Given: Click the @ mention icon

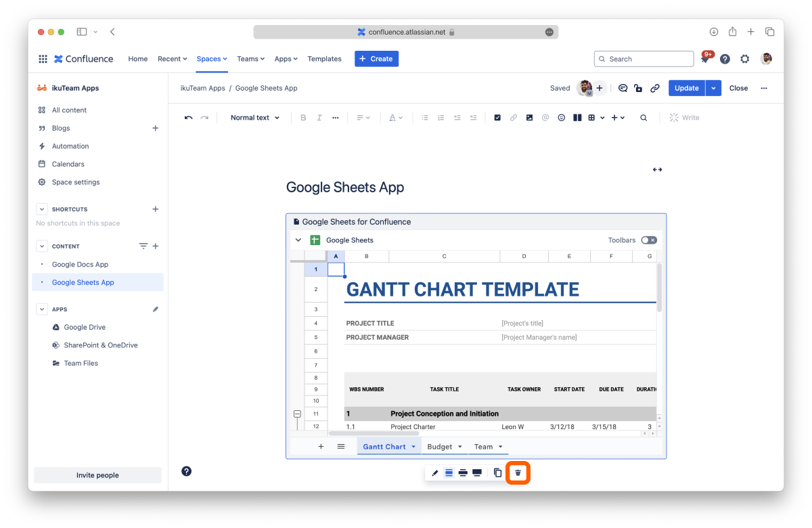Looking at the screenshot, I should pyautogui.click(x=545, y=118).
